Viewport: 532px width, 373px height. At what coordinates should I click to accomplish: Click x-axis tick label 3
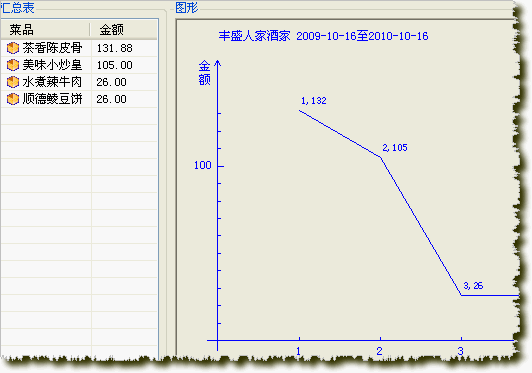pyautogui.click(x=460, y=351)
